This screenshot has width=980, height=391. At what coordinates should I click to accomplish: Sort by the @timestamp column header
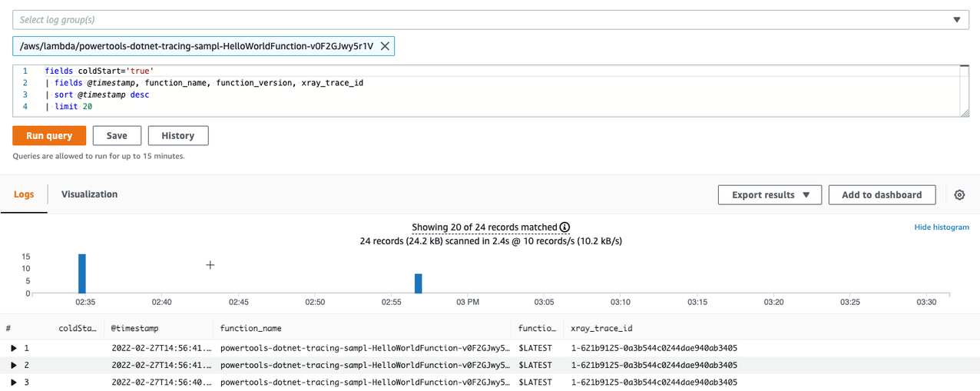coord(135,328)
